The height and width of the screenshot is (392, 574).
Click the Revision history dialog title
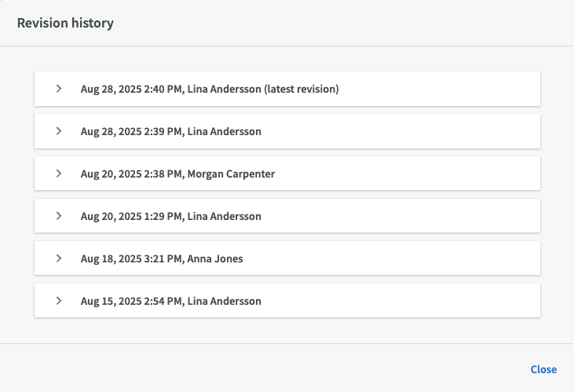(65, 23)
